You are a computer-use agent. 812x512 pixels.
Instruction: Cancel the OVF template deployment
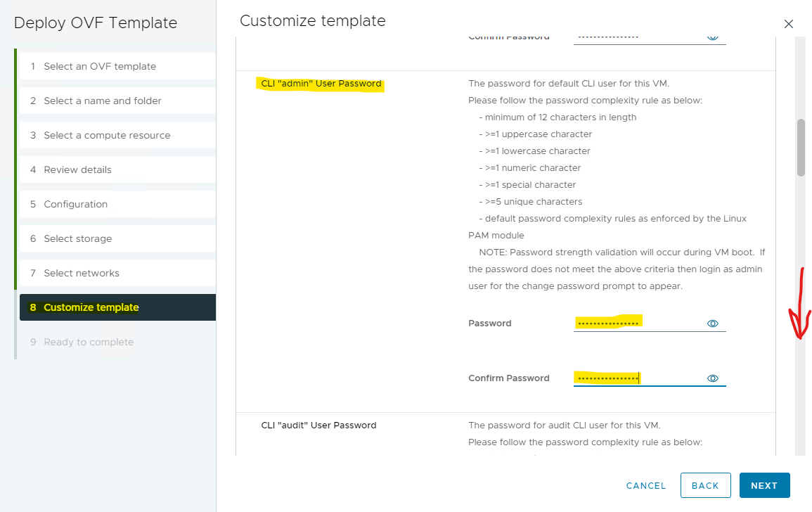[645, 485]
